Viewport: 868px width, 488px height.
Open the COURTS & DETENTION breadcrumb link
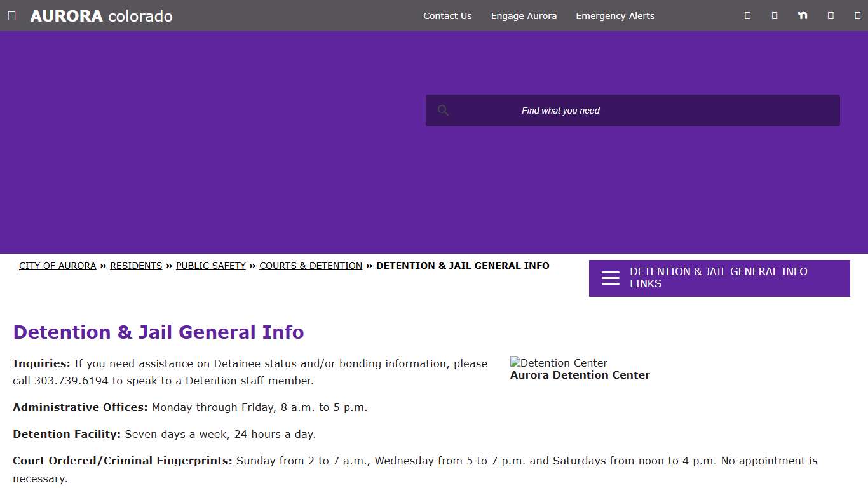[x=311, y=266]
